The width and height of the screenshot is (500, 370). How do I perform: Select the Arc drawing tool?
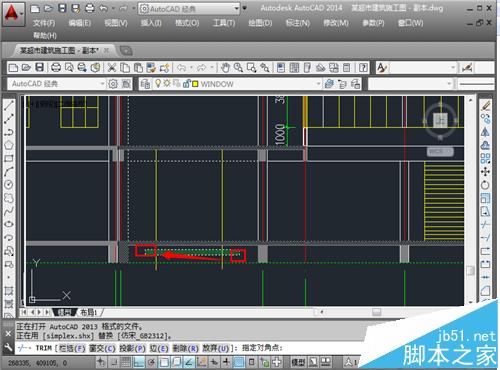point(9,172)
